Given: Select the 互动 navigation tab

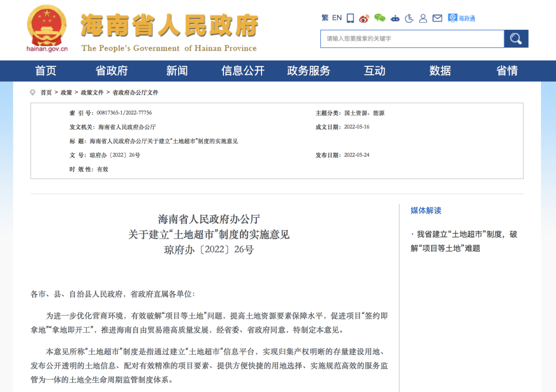Looking at the screenshot, I should point(375,71).
